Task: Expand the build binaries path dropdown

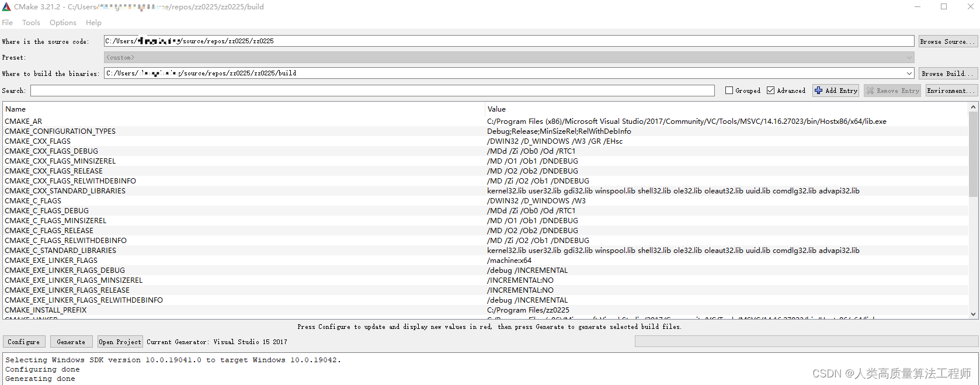Action: pos(909,74)
